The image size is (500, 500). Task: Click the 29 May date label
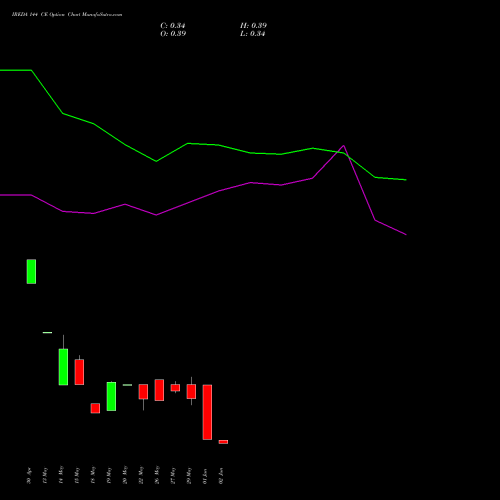189,475
